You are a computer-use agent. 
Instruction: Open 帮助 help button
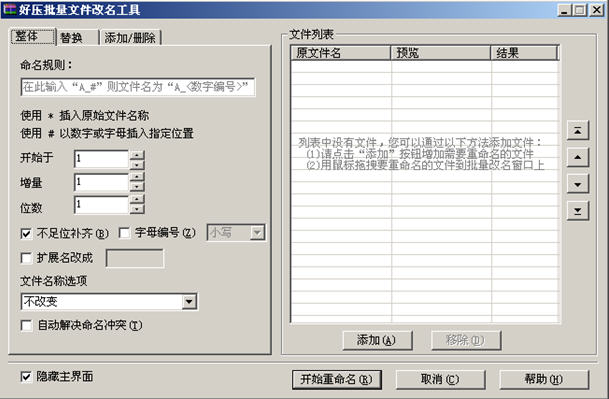coord(544,379)
